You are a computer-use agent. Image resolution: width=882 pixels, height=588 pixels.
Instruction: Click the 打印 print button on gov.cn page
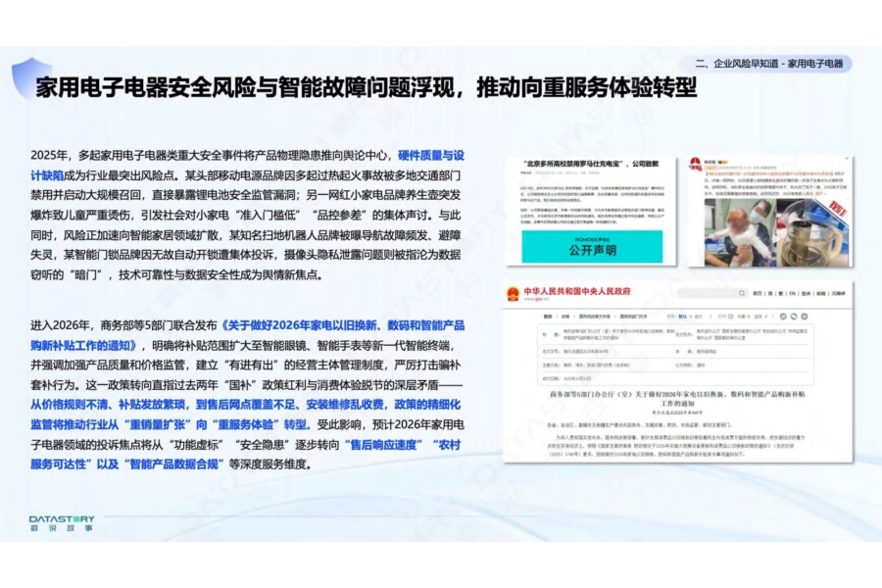coord(725,317)
